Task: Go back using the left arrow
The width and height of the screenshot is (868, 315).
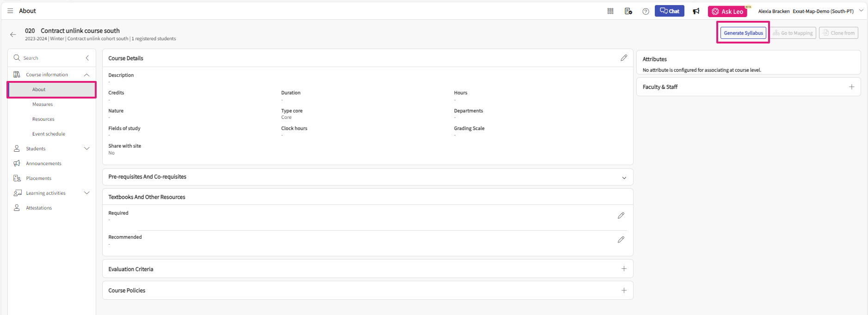Action: click(13, 34)
